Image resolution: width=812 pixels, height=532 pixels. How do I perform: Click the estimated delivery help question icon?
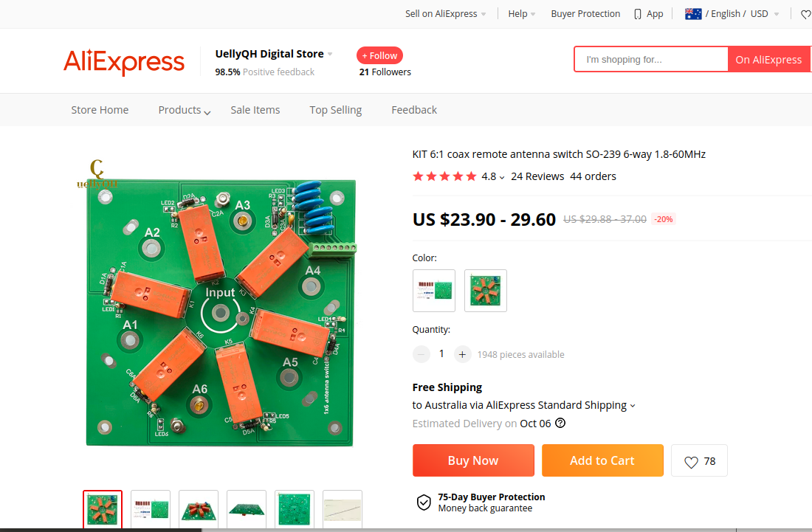click(x=560, y=424)
